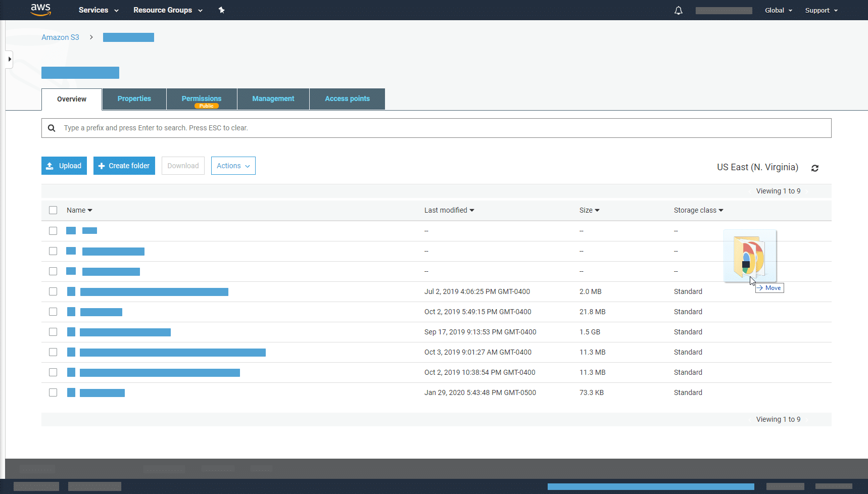Expand the Services menu
This screenshot has height=494, width=868.
(99, 10)
